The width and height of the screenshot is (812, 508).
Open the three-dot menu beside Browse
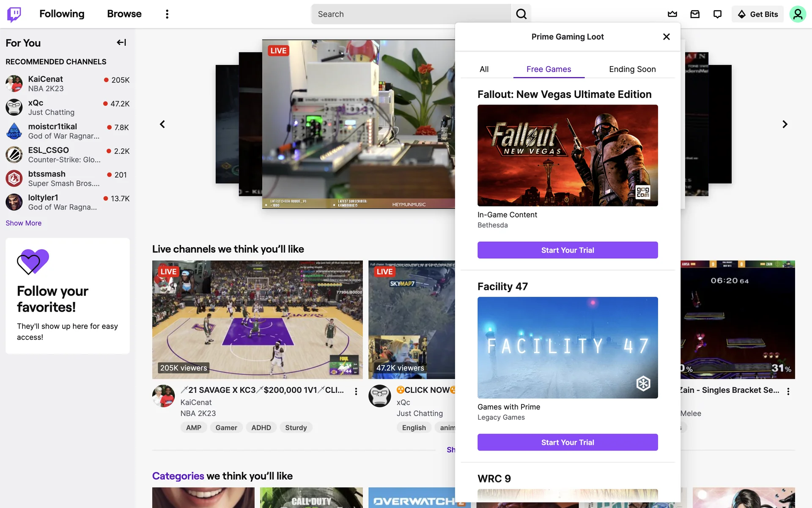pyautogui.click(x=167, y=14)
